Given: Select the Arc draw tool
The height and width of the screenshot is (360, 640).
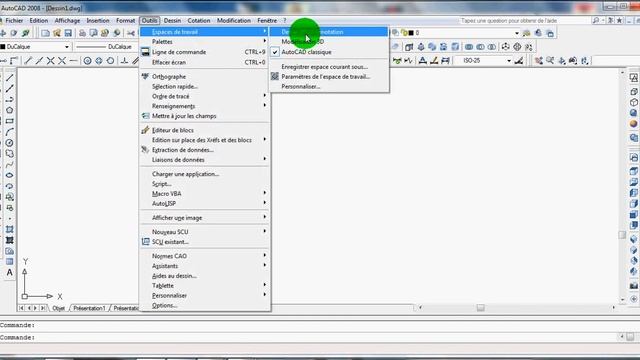Looking at the screenshot, I should pyautogui.click(x=9, y=132).
